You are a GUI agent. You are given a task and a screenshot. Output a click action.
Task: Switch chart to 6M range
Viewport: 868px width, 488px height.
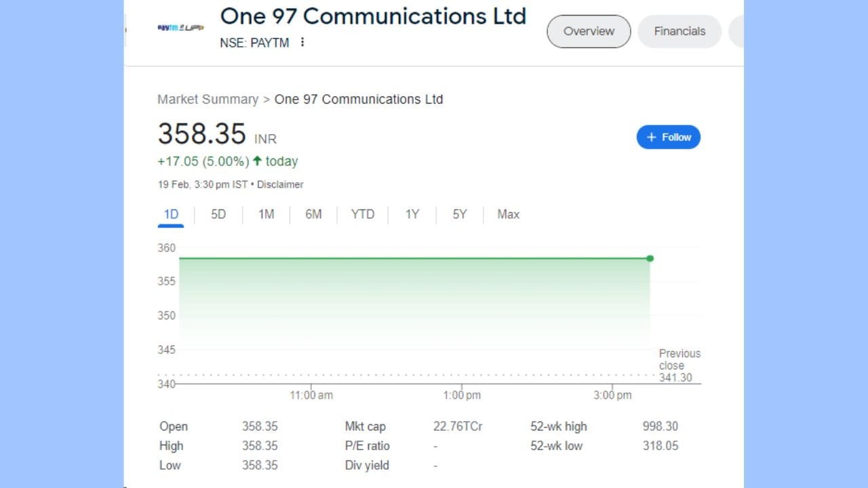click(313, 215)
